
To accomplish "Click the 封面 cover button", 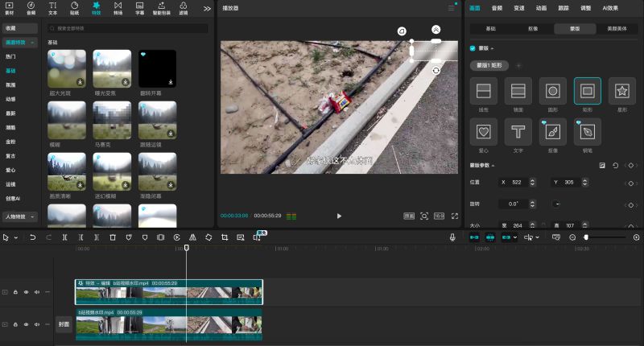I will tap(64, 324).
